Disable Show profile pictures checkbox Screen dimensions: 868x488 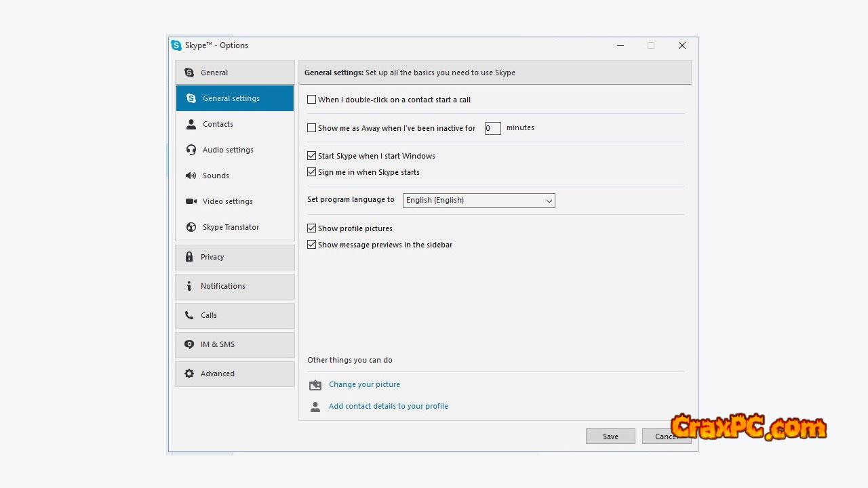312,228
